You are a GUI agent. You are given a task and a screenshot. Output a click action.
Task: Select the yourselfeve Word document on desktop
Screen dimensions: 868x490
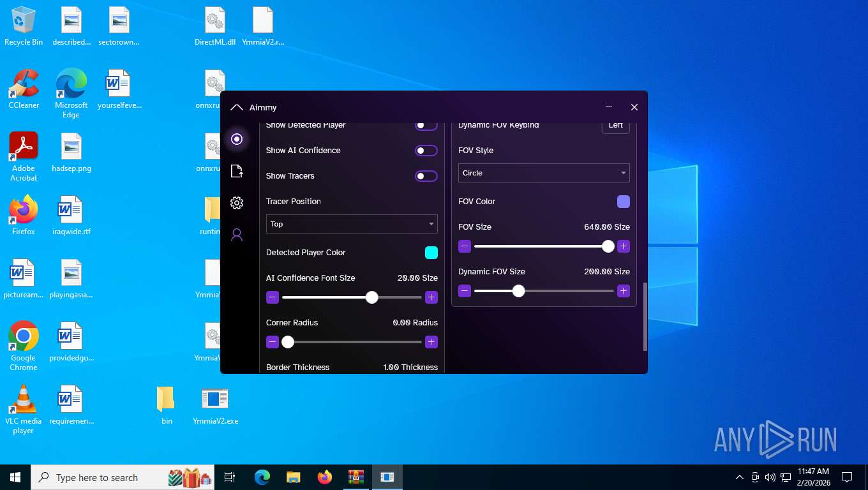point(119,89)
